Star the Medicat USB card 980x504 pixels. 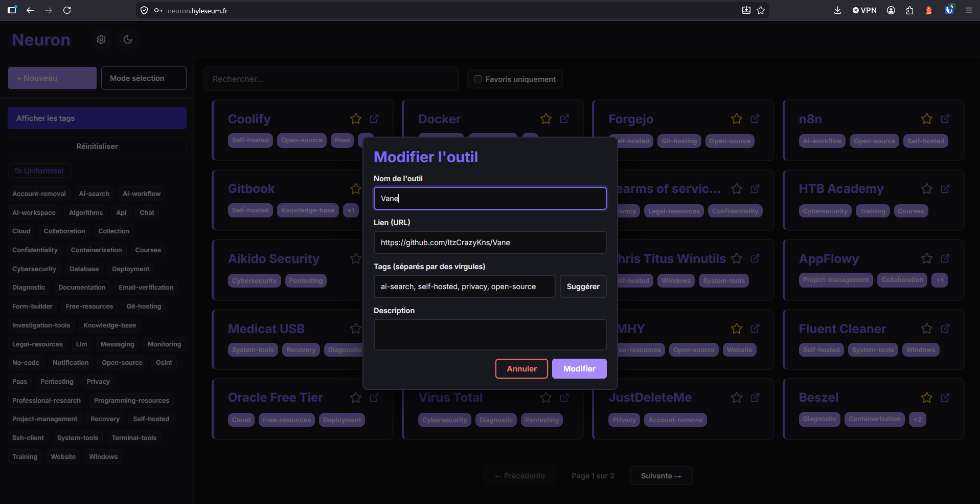pyautogui.click(x=356, y=328)
